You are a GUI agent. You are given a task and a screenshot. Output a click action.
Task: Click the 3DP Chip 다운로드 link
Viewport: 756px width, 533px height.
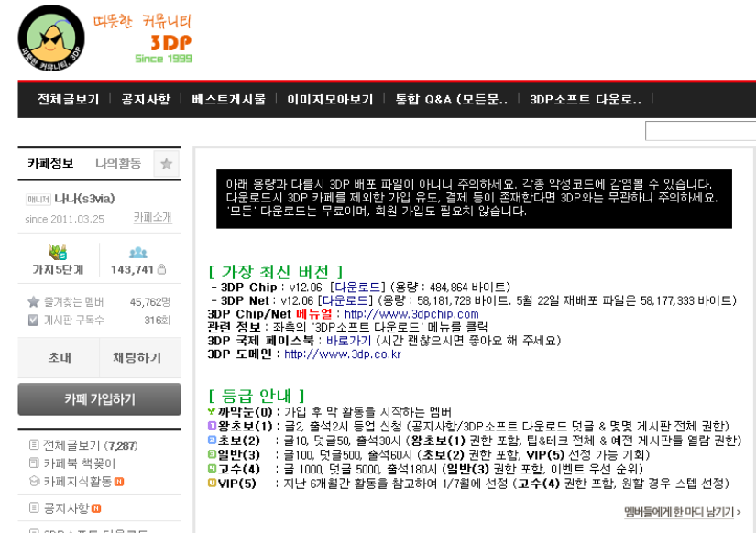(x=357, y=288)
